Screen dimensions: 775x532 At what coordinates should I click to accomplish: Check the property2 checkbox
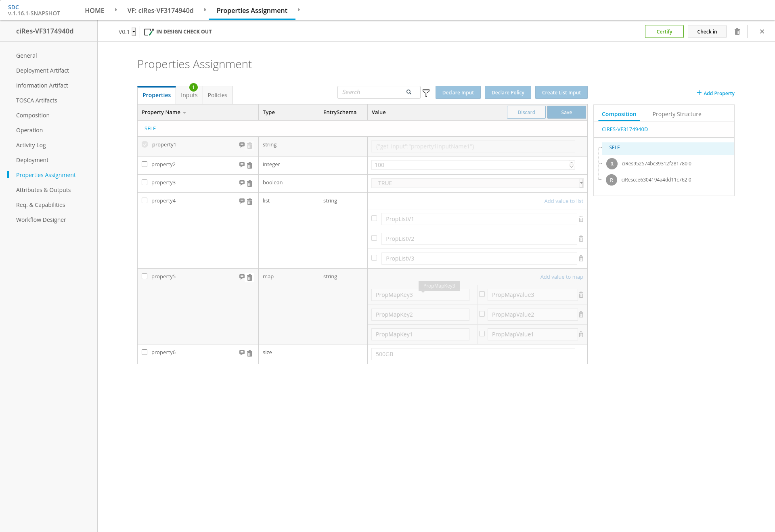(145, 164)
